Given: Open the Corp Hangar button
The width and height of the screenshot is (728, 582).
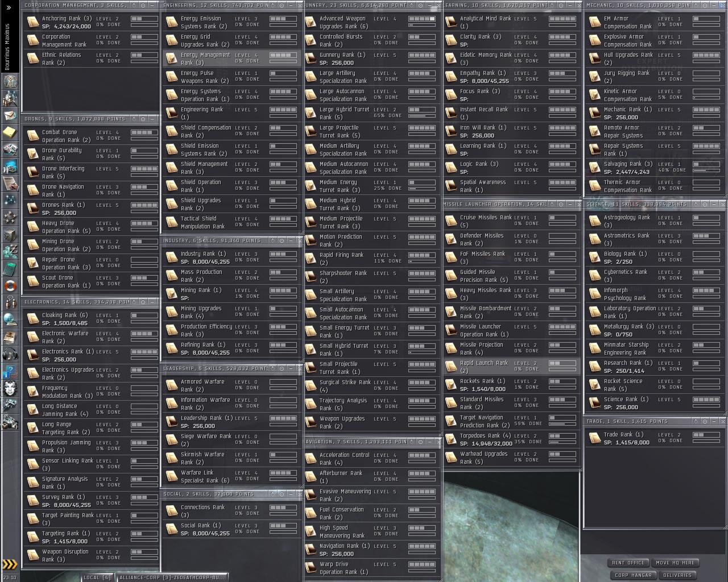Looking at the screenshot, I should 633,575.
